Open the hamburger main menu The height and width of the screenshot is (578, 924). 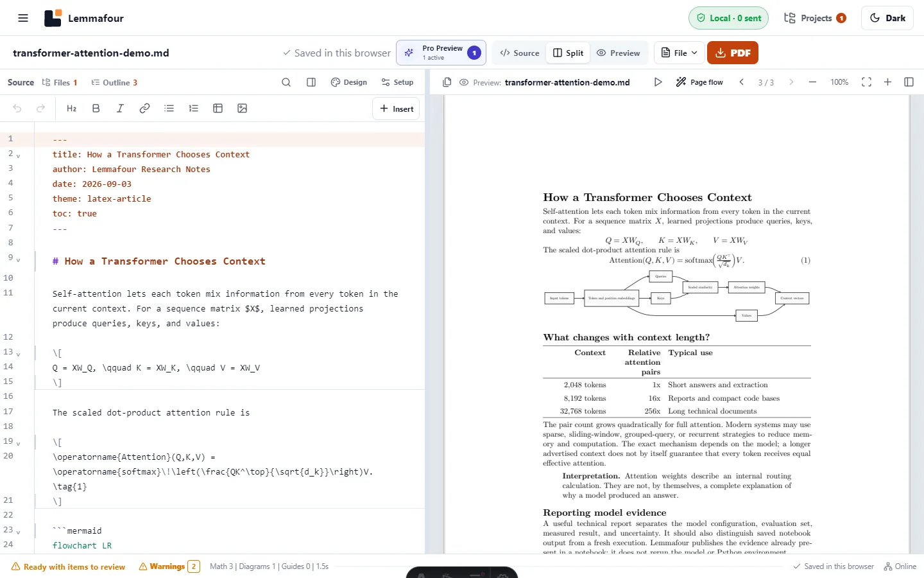pyautogui.click(x=23, y=18)
